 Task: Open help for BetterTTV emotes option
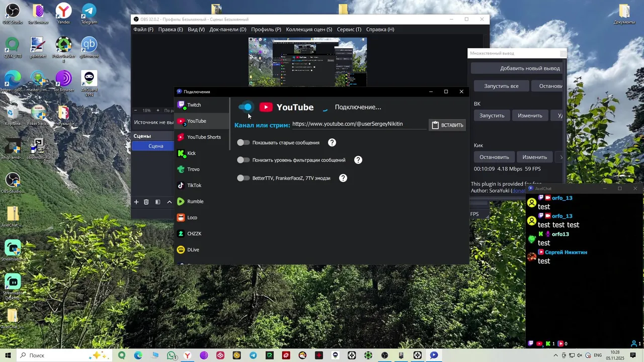[343, 178]
